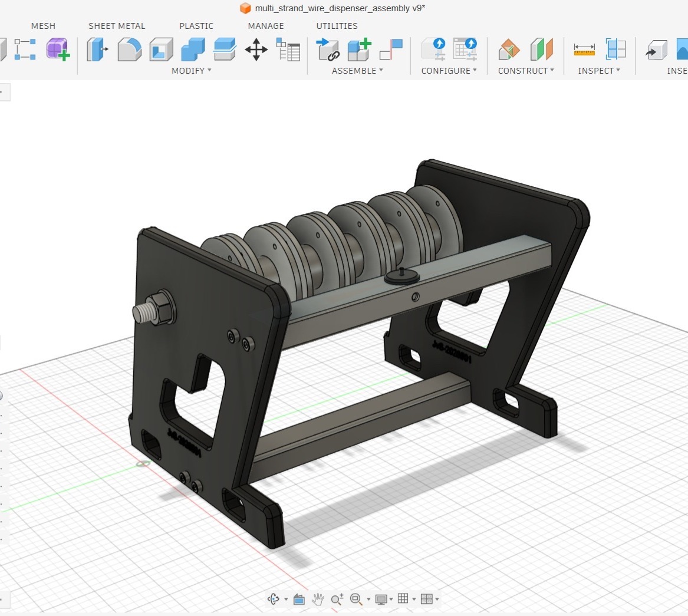Choose the Combine tool icon
The width and height of the screenshot is (688, 616).
click(x=193, y=49)
